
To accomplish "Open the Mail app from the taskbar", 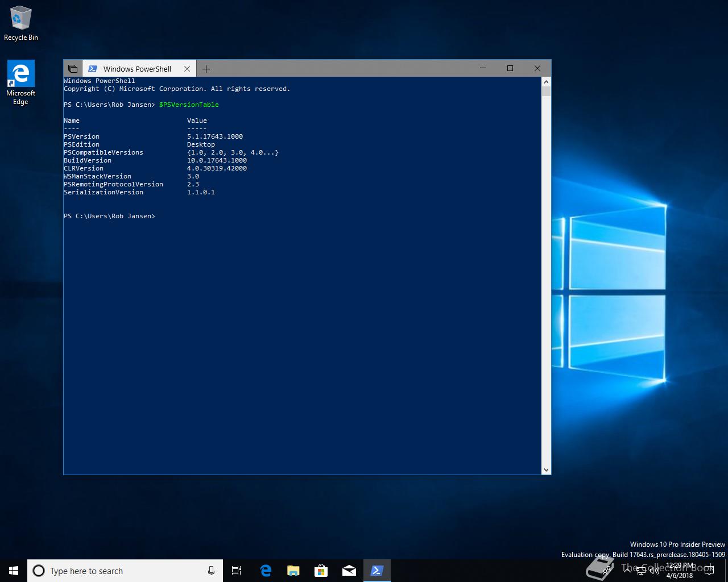I will point(349,571).
